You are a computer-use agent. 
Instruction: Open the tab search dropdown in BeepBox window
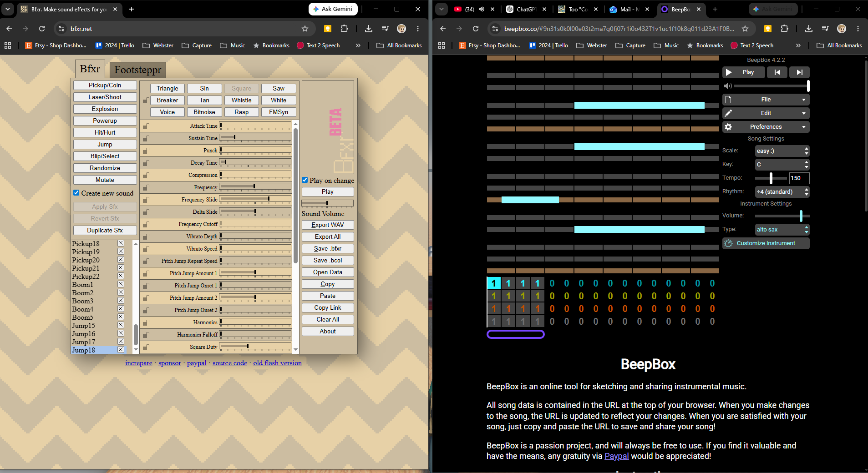click(x=442, y=9)
